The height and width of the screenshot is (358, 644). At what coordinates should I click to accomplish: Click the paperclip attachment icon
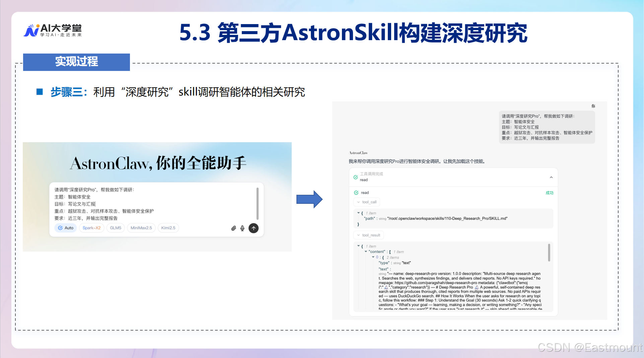click(x=234, y=228)
